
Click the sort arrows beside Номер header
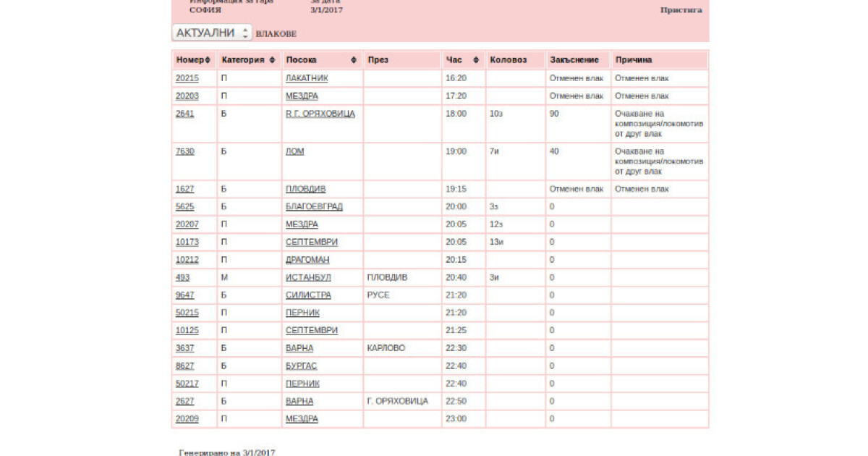[x=208, y=60]
